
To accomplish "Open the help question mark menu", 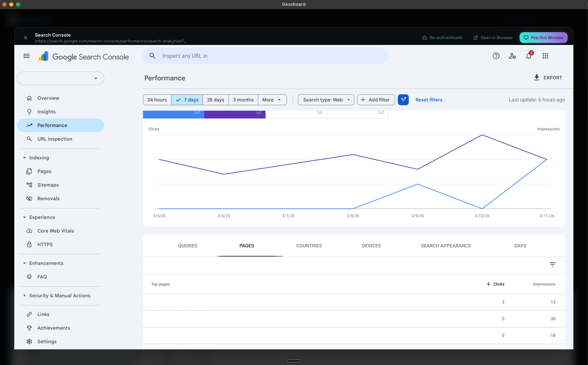I will (x=496, y=56).
